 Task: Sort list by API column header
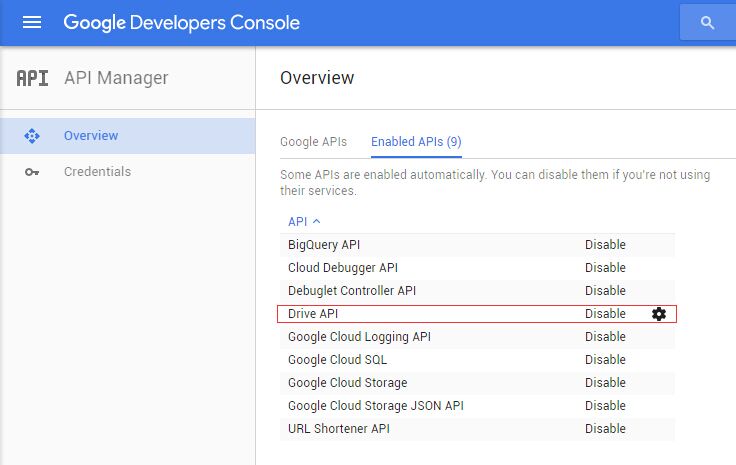click(x=304, y=221)
